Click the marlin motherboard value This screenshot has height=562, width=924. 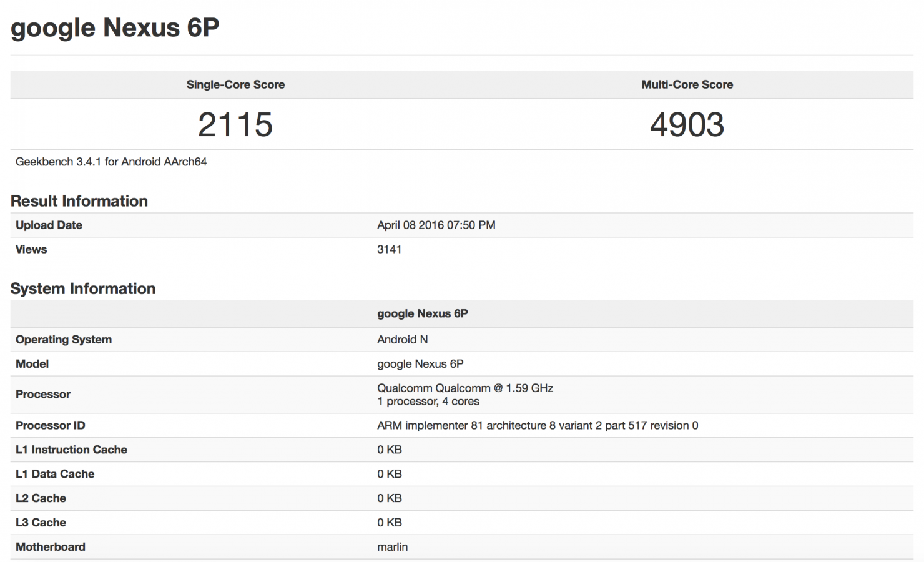pyautogui.click(x=392, y=547)
